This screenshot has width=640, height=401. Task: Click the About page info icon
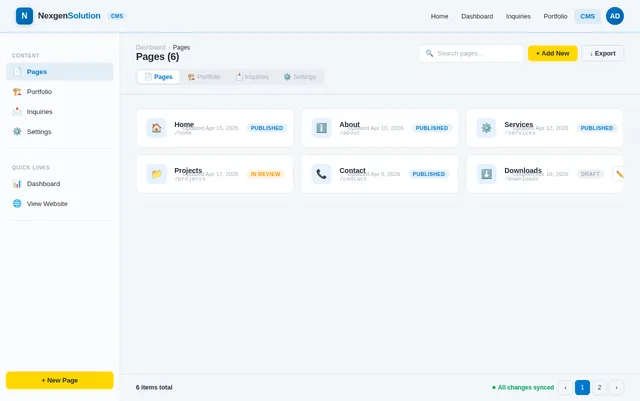[x=321, y=128]
